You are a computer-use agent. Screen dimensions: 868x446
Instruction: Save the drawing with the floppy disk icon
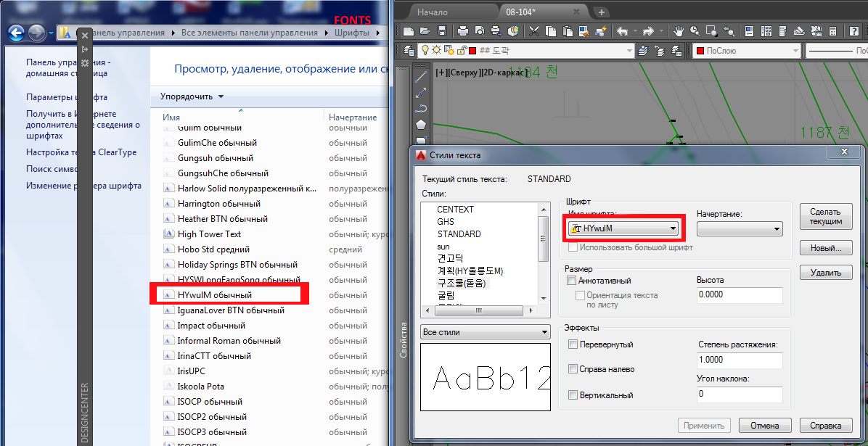click(x=441, y=31)
